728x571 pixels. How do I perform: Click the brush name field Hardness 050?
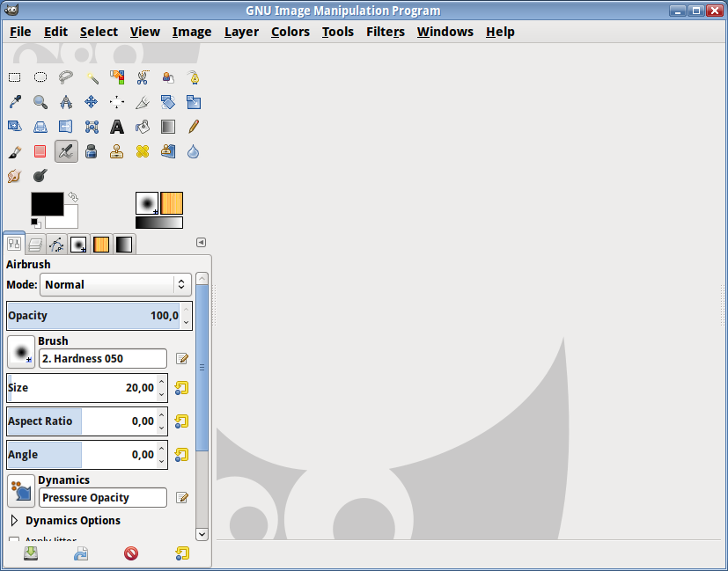coord(103,358)
